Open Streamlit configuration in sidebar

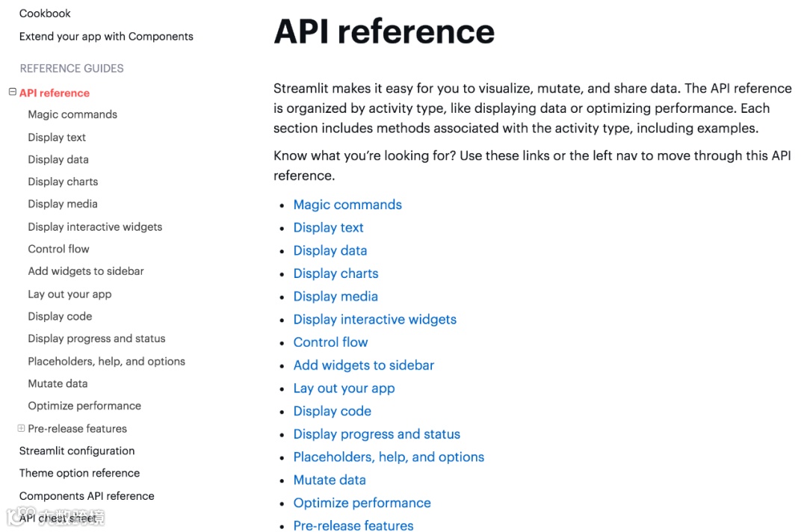click(77, 451)
